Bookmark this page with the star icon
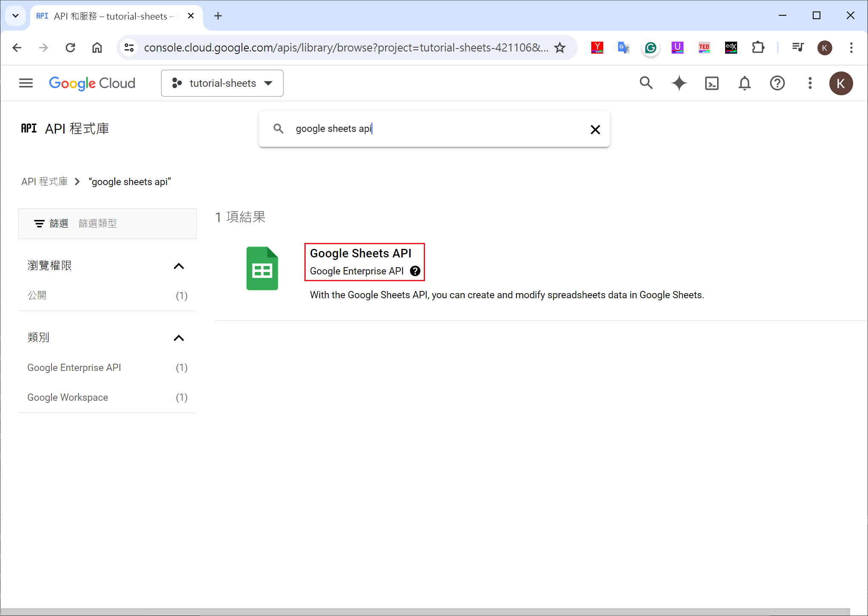This screenshot has width=868, height=616. coord(560,48)
